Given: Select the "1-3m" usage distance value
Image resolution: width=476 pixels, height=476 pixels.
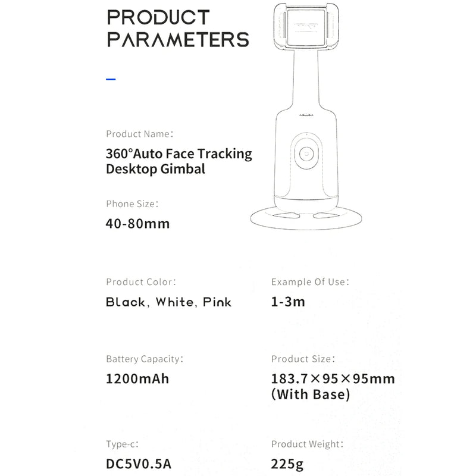Looking at the screenshot, I should point(288,302).
